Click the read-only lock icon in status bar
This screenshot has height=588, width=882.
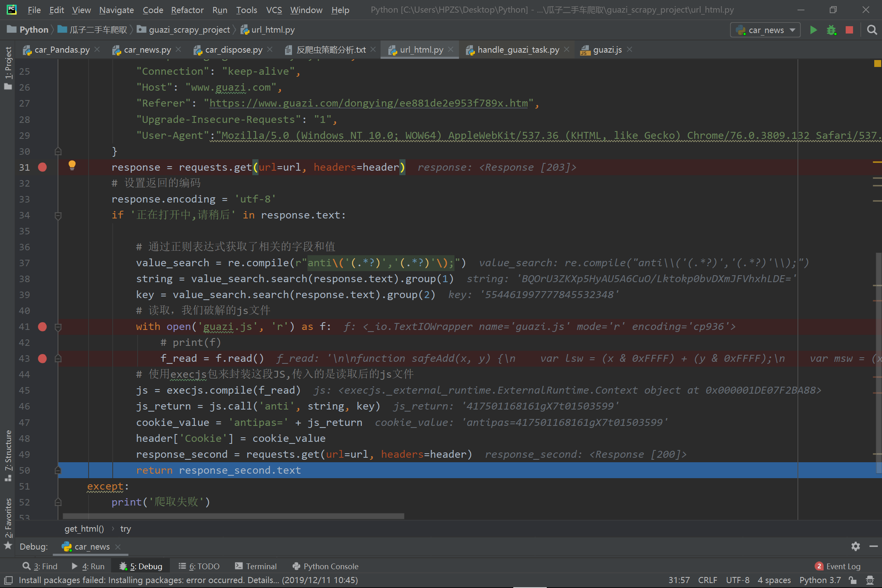click(x=853, y=580)
